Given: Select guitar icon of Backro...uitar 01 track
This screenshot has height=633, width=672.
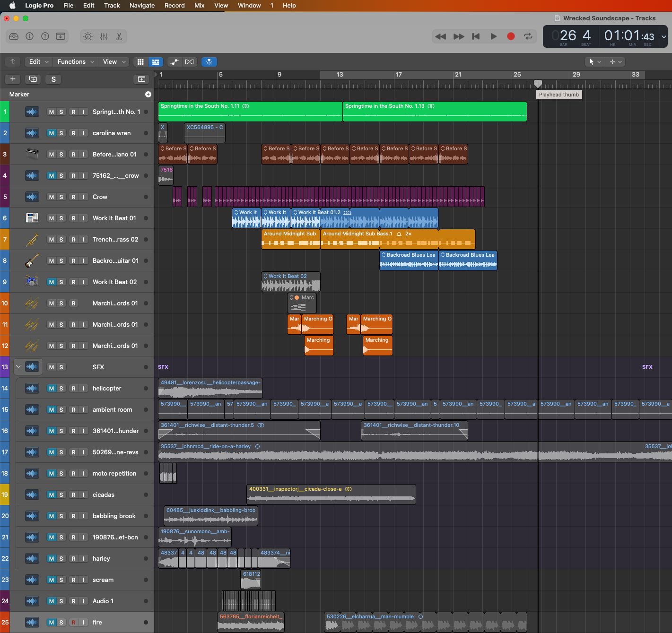Looking at the screenshot, I should tap(32, 260).
